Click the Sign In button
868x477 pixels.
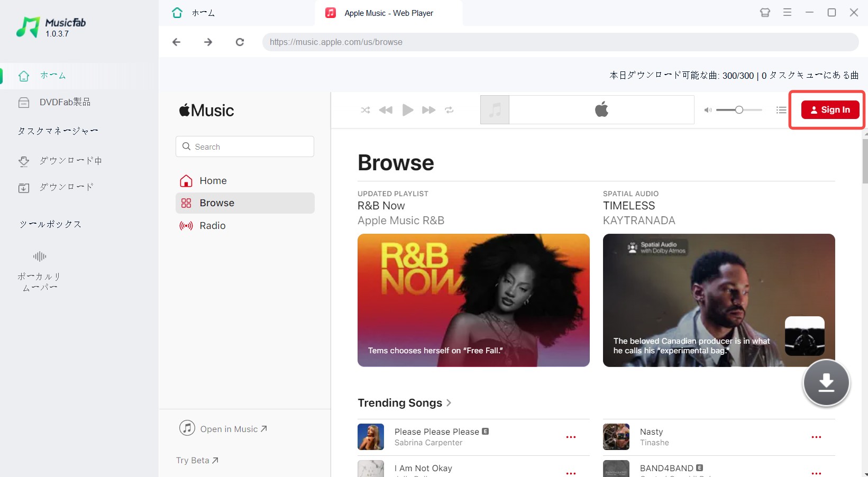(x=830, y=109)
